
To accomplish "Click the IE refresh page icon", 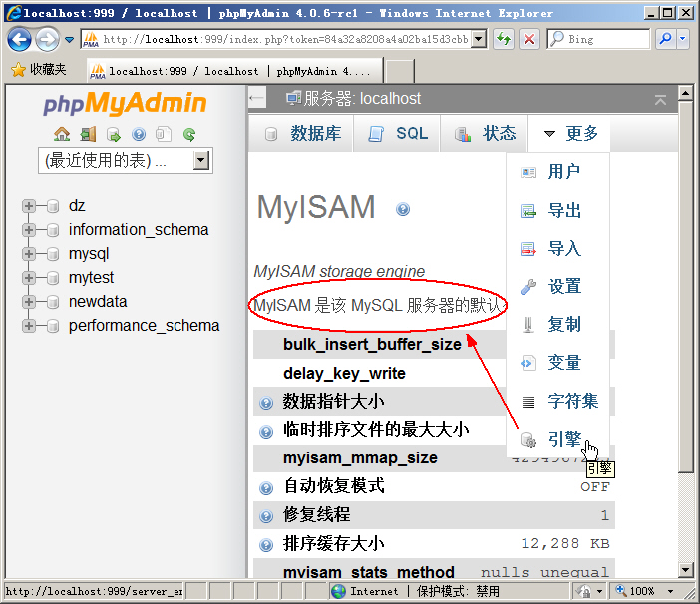I will [504, 39].
